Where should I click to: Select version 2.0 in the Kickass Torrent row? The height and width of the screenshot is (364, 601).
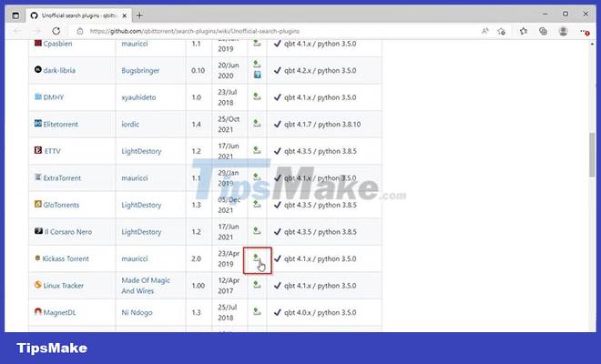tap(197, 258)
